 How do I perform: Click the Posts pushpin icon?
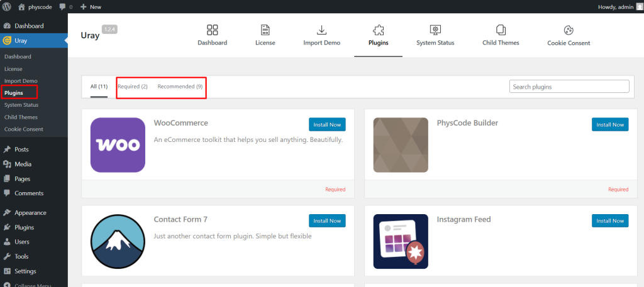click(7, 149)
